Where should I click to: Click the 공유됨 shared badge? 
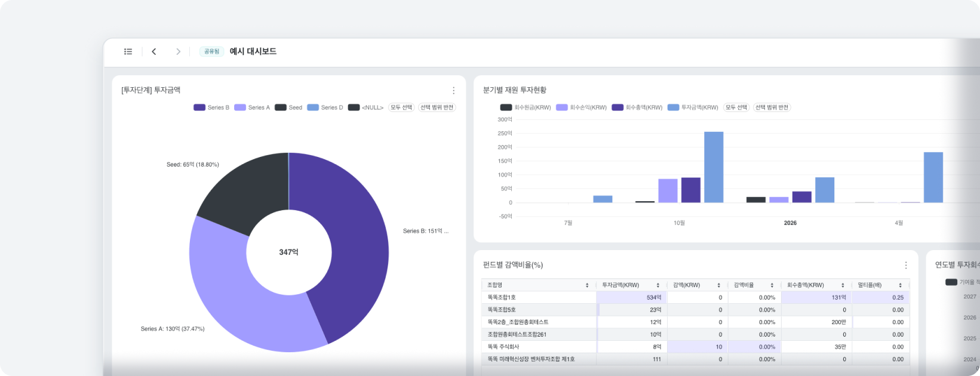(211, 51)
